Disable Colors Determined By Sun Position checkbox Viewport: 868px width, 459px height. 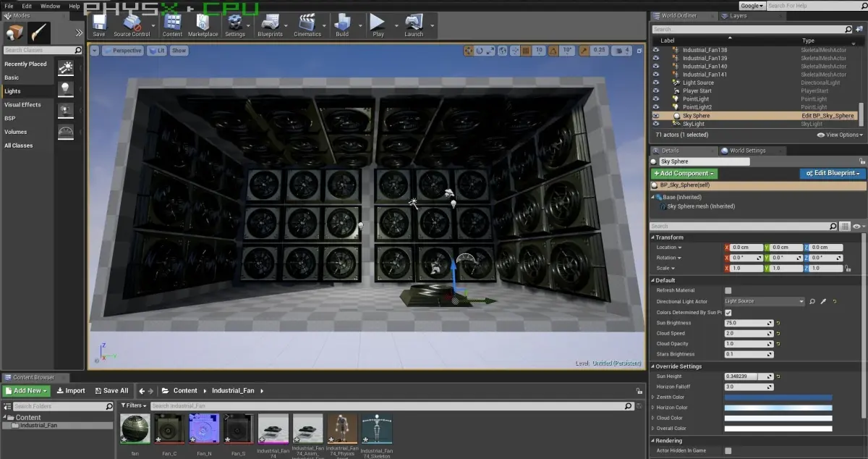coord(728,312)
